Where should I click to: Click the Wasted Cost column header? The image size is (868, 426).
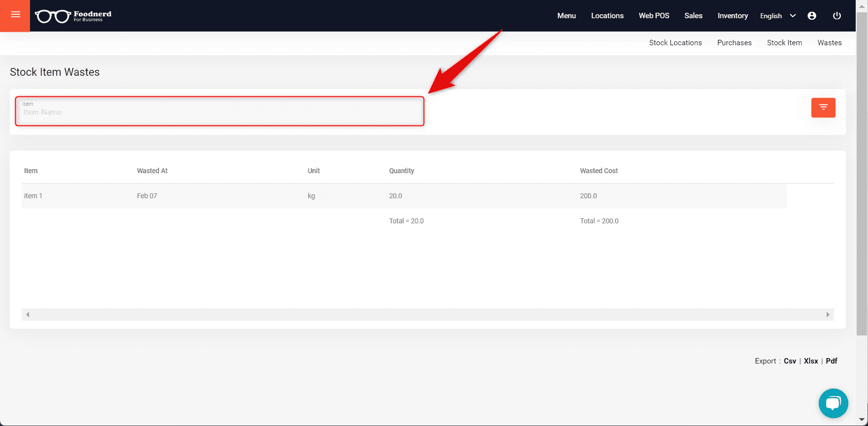(x=599, y=171)
